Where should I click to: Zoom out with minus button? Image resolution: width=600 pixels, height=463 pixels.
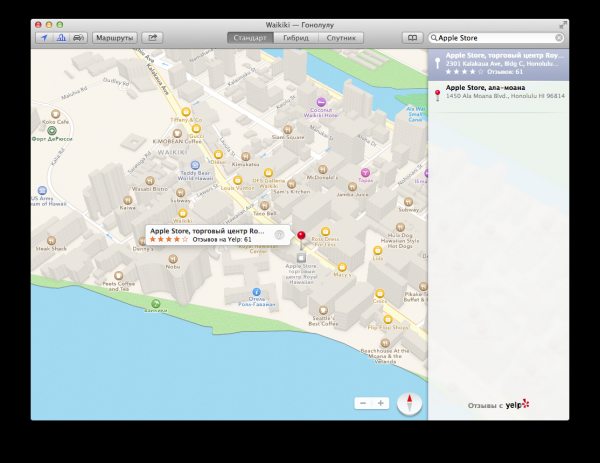363,403
